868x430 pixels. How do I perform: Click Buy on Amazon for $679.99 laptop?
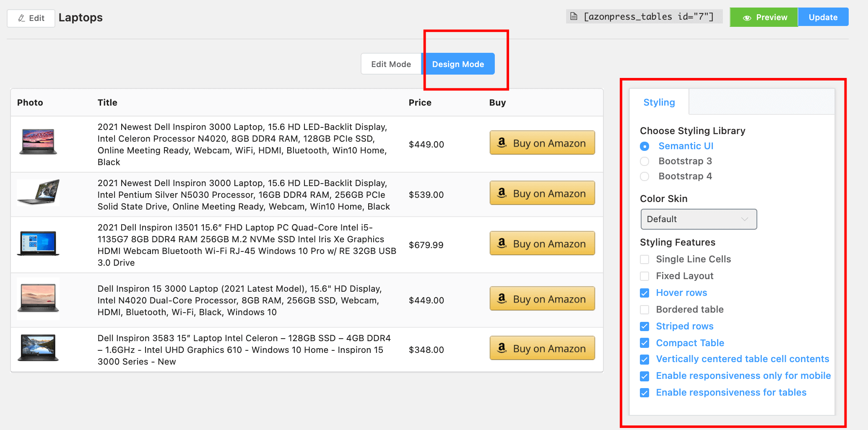coord(542,243)
